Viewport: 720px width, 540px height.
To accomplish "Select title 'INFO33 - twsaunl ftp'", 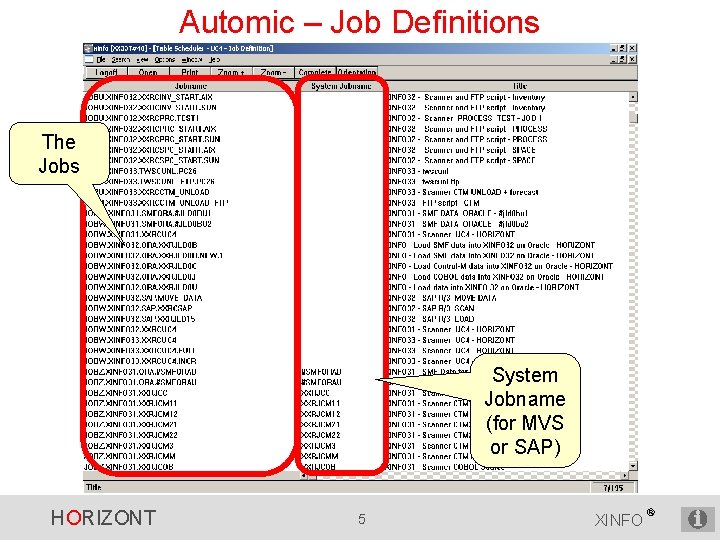I will click(424, 181).
